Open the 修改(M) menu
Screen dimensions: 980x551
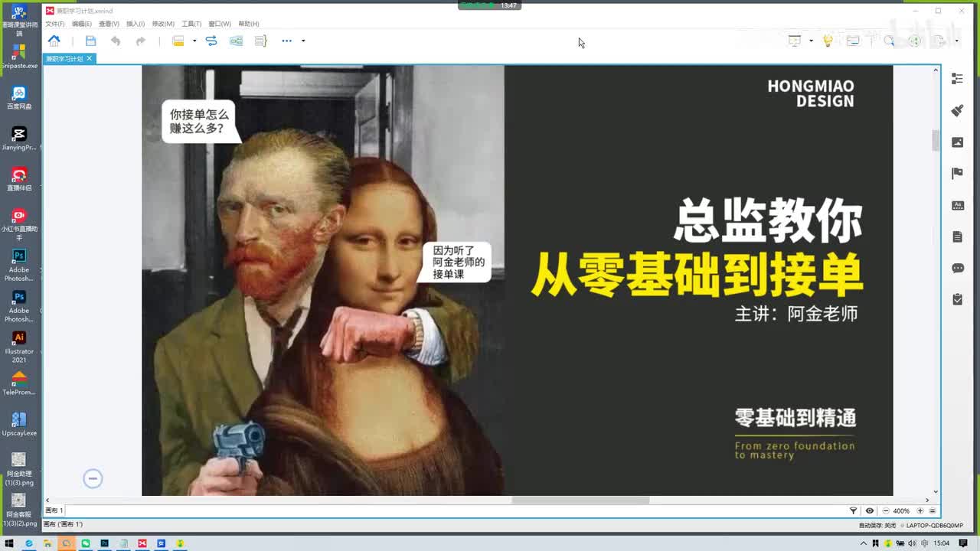[162, 24]
